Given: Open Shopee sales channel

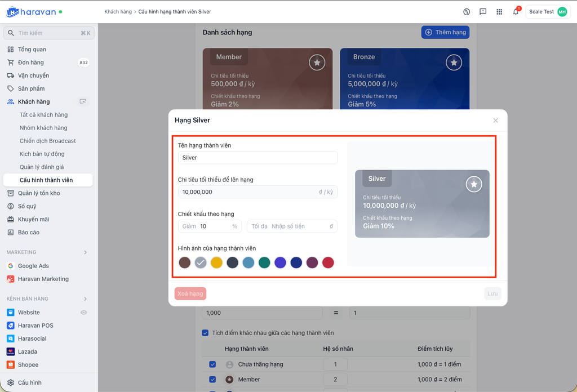Looking at the screenshot, I should 28,364.
